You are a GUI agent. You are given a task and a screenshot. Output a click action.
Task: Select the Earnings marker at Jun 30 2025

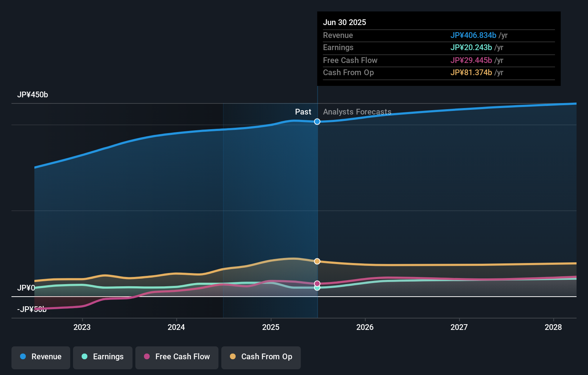(x=317, y=288)
